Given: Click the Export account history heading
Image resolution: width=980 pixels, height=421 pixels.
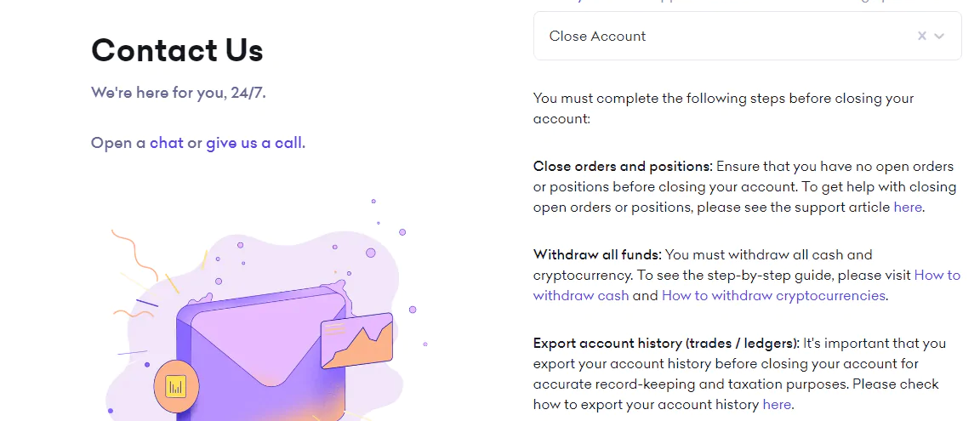Looking at the screenshot, I should [x=666, y=344].
